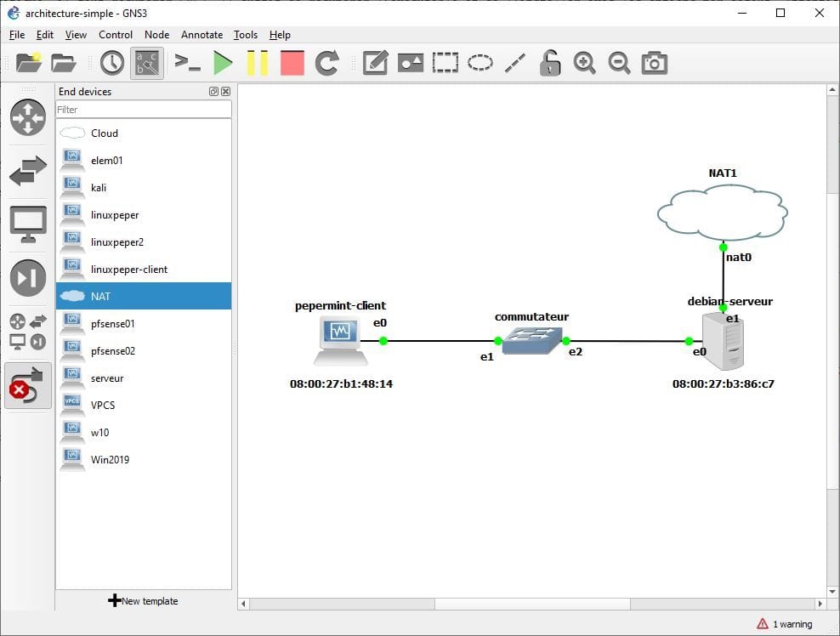Click the New template button
This screenshot has width=840, height=636.
[143, 601]
